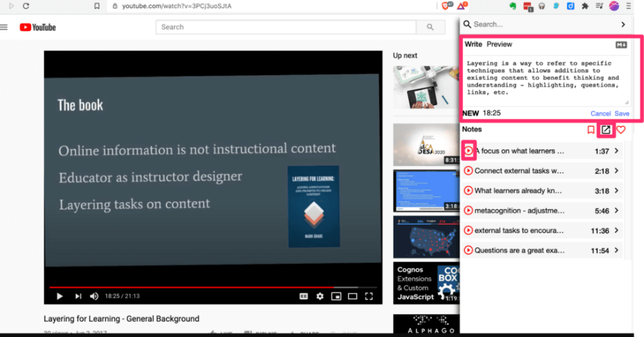Play icon for 'Questions are a great exa' note
The image size is (644, 337).
coord(468,250)
